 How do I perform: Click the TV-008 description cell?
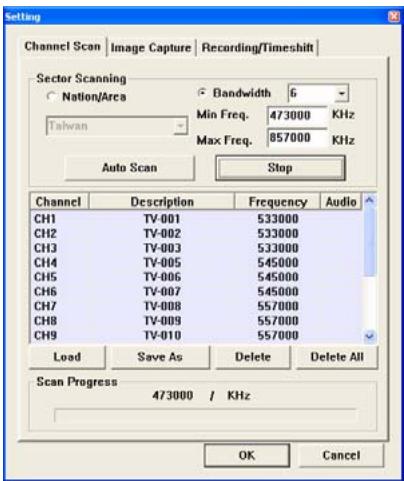162,306
